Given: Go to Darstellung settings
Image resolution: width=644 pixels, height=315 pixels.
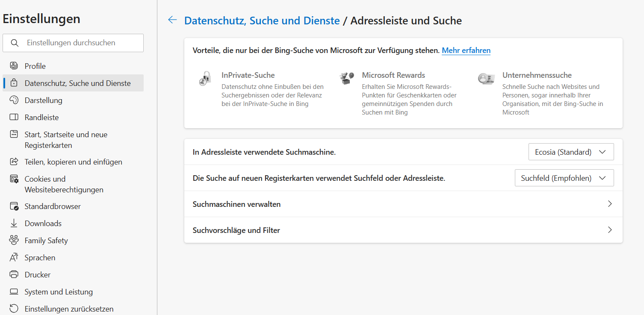Looking at the screenshot, I should (73, 100).
